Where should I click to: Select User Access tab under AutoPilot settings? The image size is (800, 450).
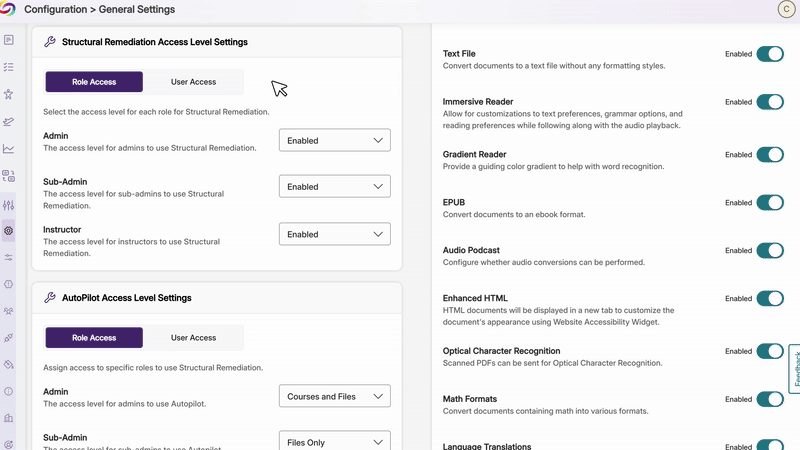194,338
